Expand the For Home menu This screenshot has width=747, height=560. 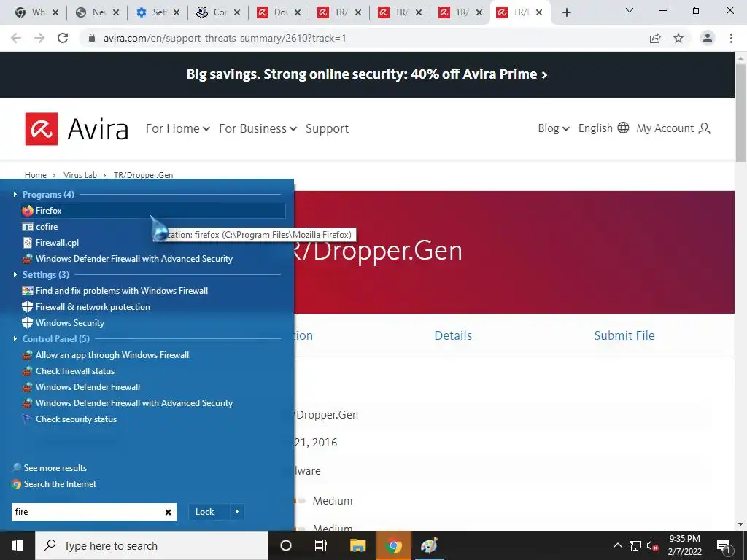coord(178,128)
